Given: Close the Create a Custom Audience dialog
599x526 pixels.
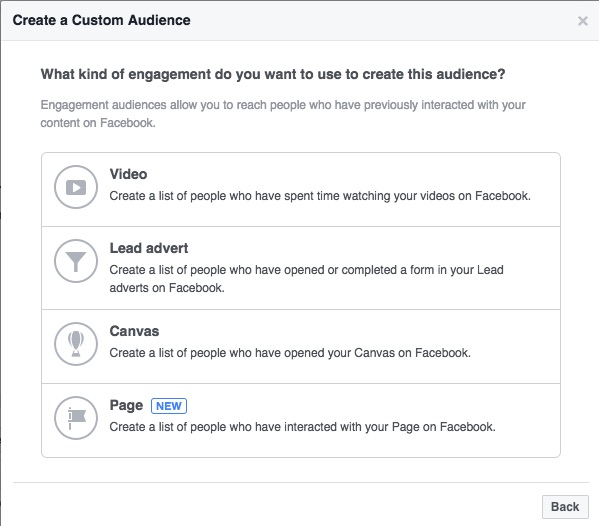Looking at the screenshot, I should coord(583,21).
